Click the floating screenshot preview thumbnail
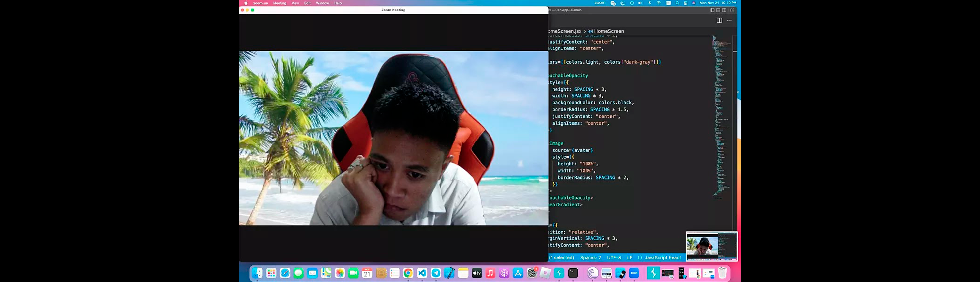980x282 pixels. coord(712,246)
